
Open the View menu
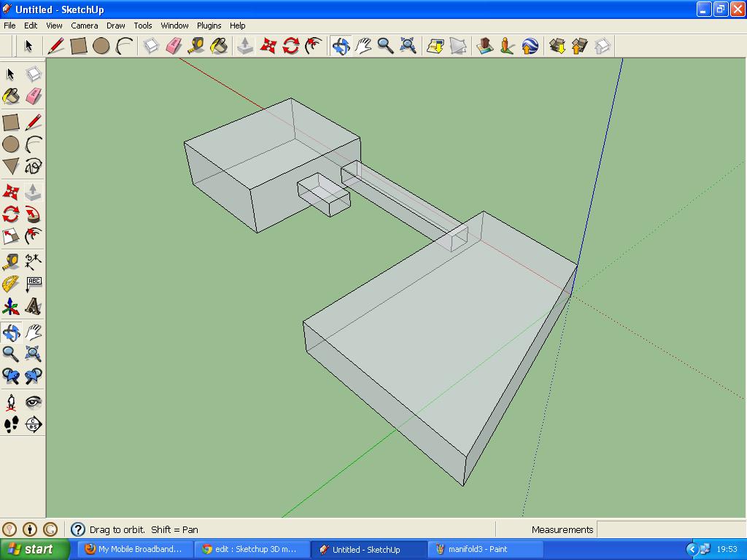click(x=54, y=26)
